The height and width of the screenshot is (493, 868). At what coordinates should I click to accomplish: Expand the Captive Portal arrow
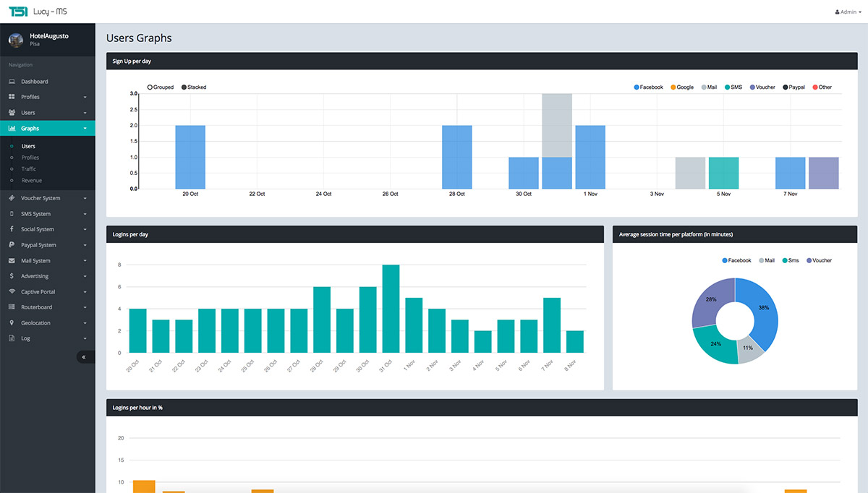[x=85, y=292]
